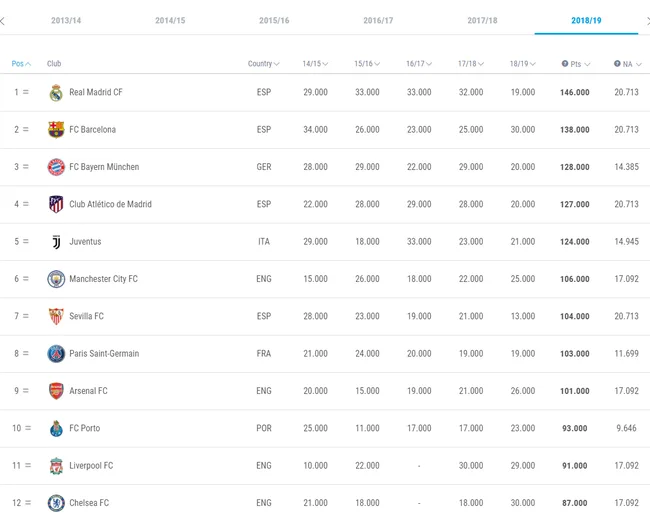Click the Manchester City FC crest

tap(56, 279)
